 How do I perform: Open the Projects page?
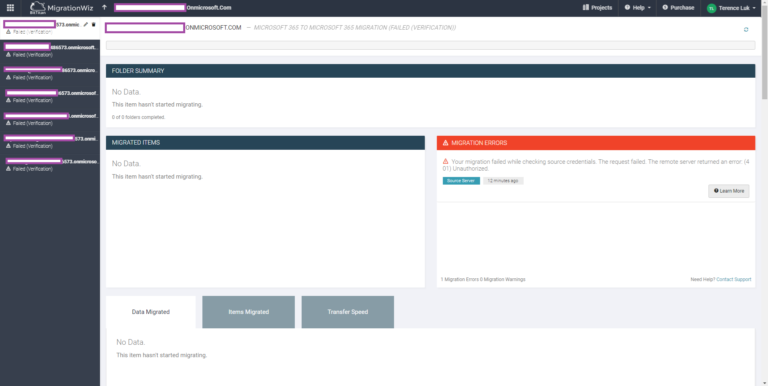click(597, 8)
